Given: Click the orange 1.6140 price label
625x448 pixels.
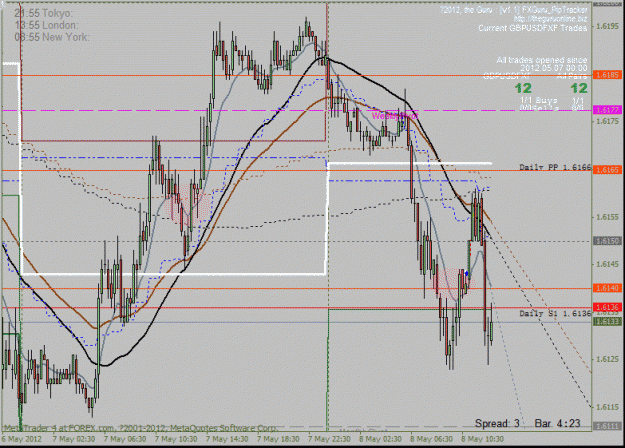Looking at the screenshot, I should click(x=607, y=288).
